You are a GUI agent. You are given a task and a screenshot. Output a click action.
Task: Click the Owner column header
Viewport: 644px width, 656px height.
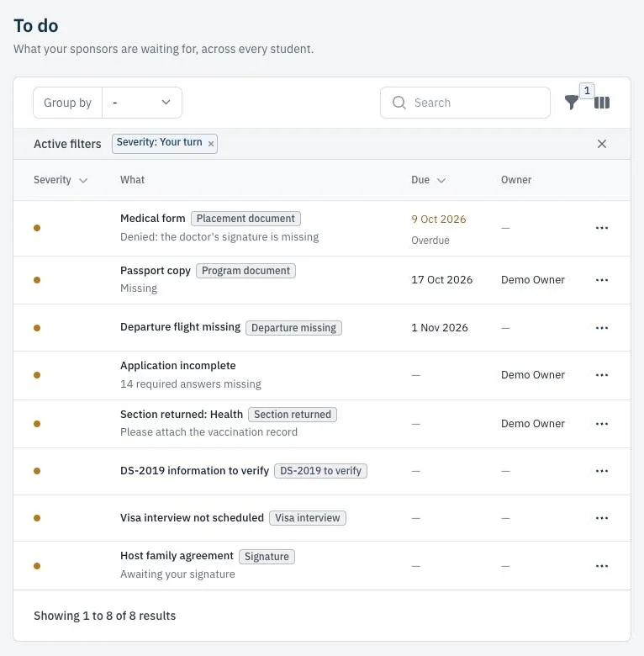[x=516, y=180]
